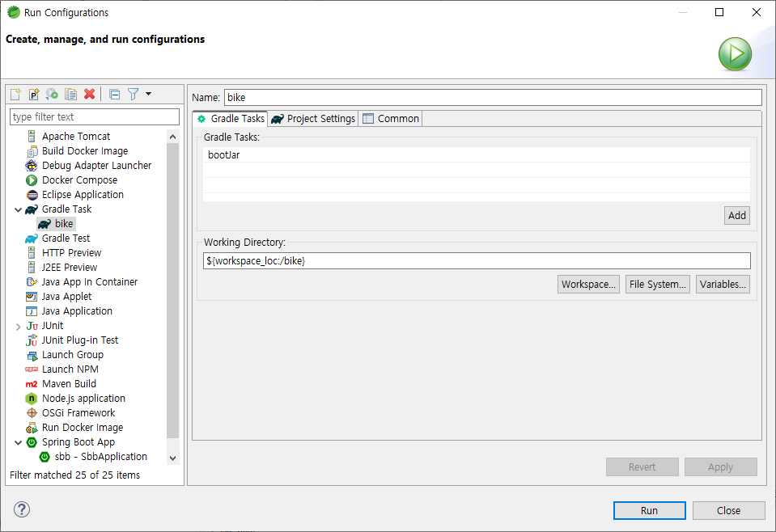The width and height of the screenshot is (776, 532).
Task: Collapse all configurations in the tree
Action: coord(114,94)
